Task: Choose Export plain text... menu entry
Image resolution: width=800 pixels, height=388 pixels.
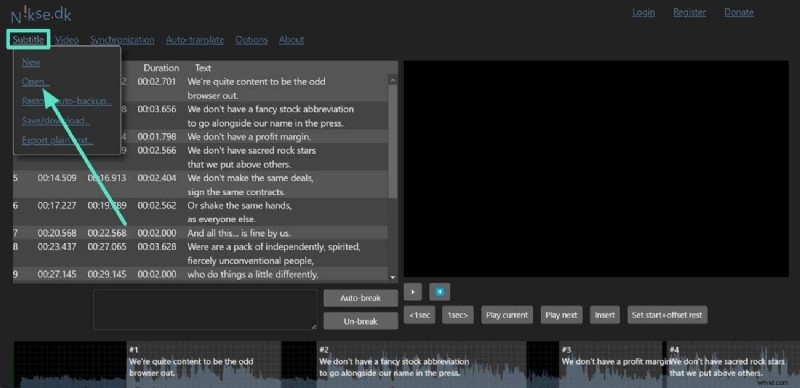Action: pos(58,140)
